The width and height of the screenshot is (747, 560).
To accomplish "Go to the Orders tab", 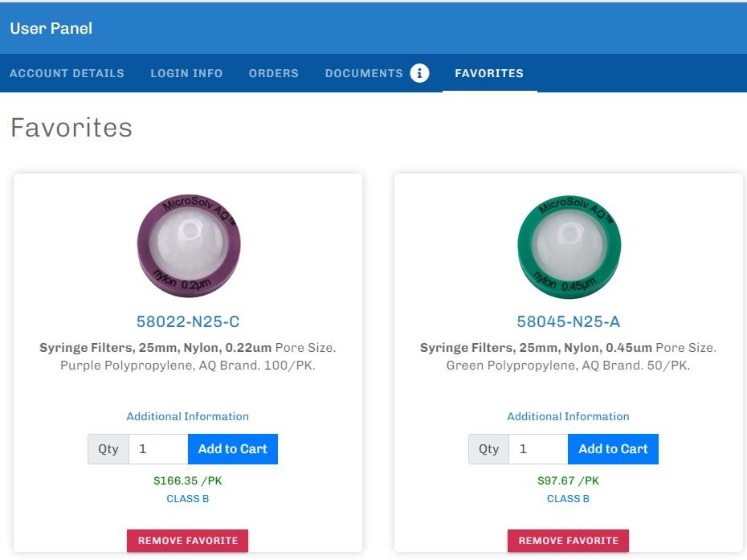I will click(273, 73).
